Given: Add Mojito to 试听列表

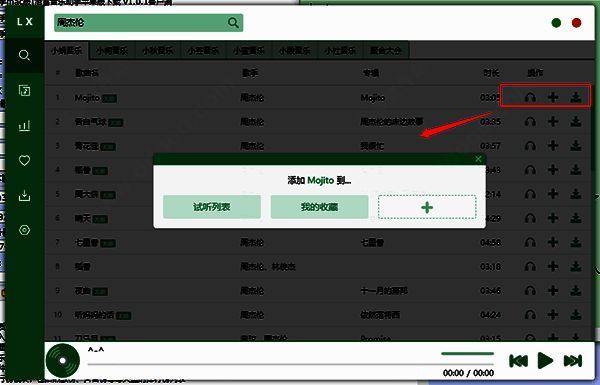Looking at the screenshot, I should click(212, 207).
